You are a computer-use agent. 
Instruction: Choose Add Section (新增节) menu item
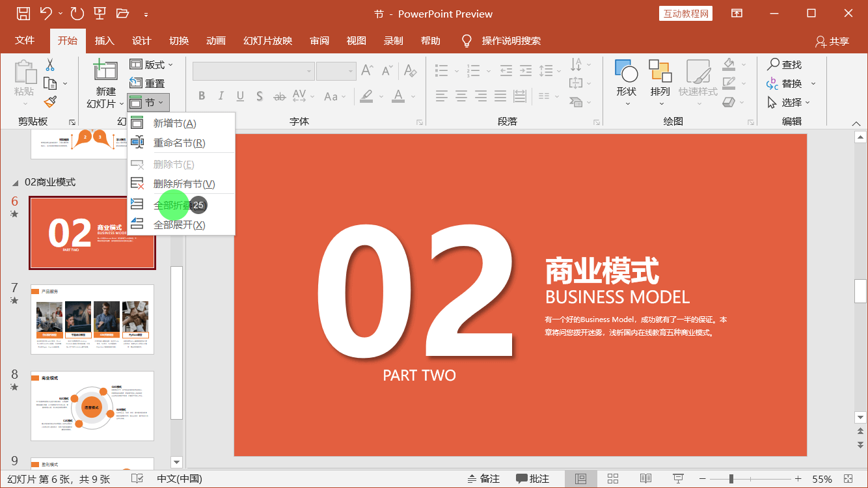point(181,123)
